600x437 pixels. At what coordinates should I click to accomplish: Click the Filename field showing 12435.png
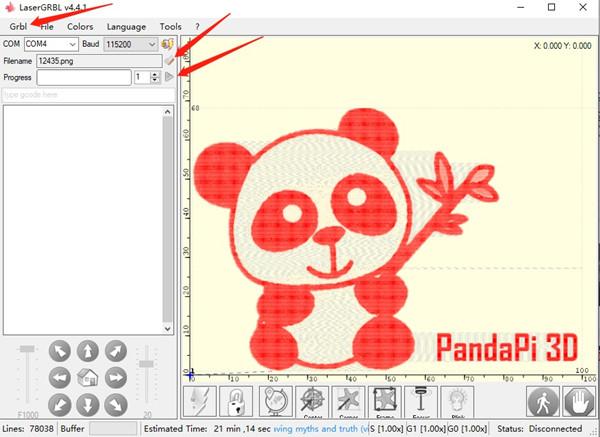(99, 60)
